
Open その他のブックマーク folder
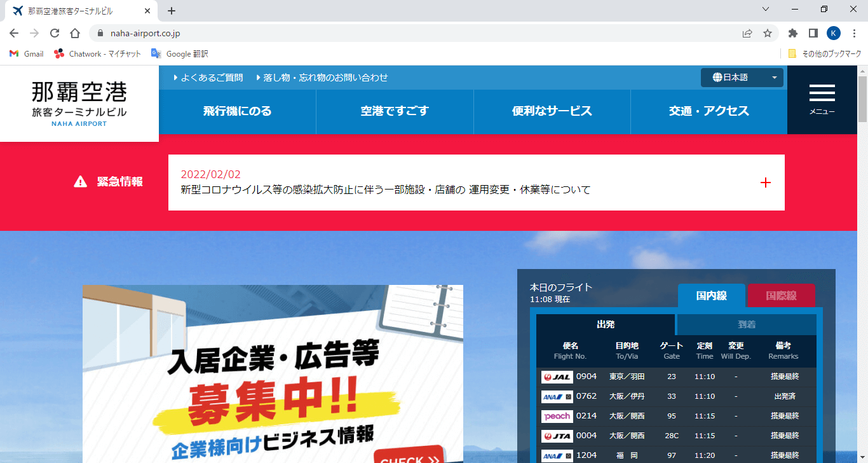point(825,54)
